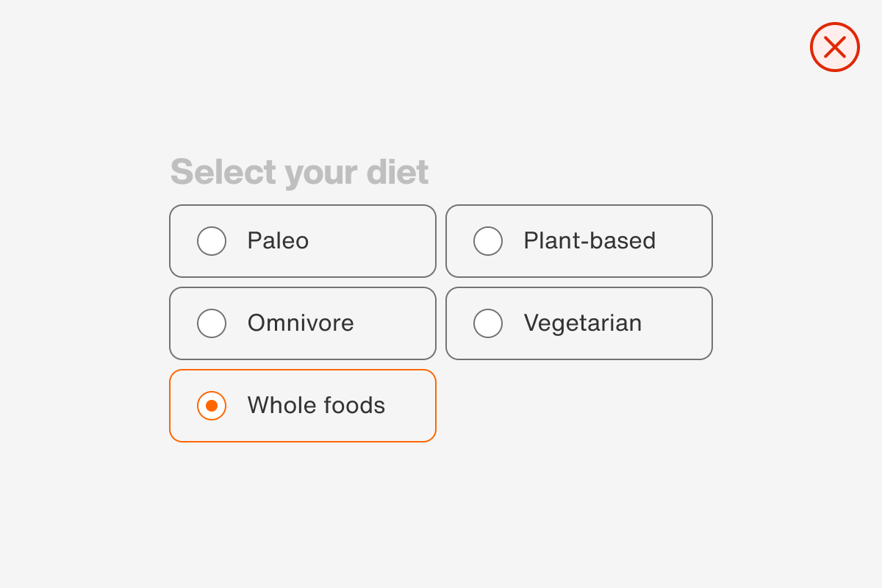This screenshot has height=588, width=882.
Task: Pick the Omnivore radio circle
Action: [212, 323]
